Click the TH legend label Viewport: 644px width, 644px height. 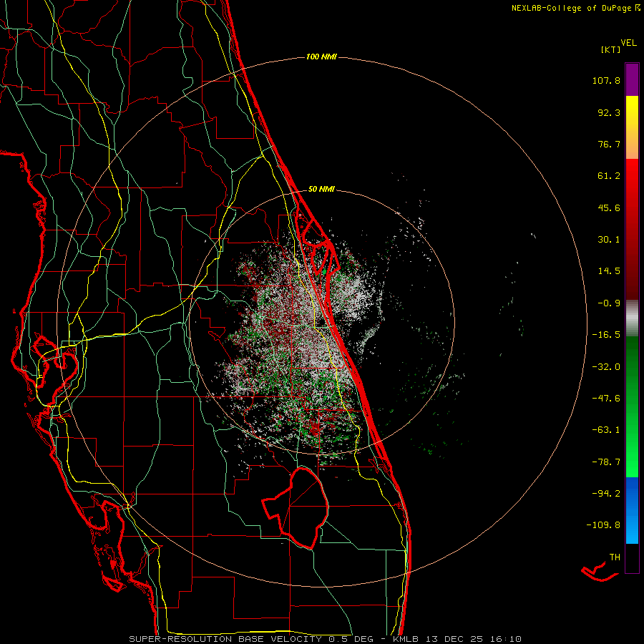pyautogui.click(x=615, y=557)
